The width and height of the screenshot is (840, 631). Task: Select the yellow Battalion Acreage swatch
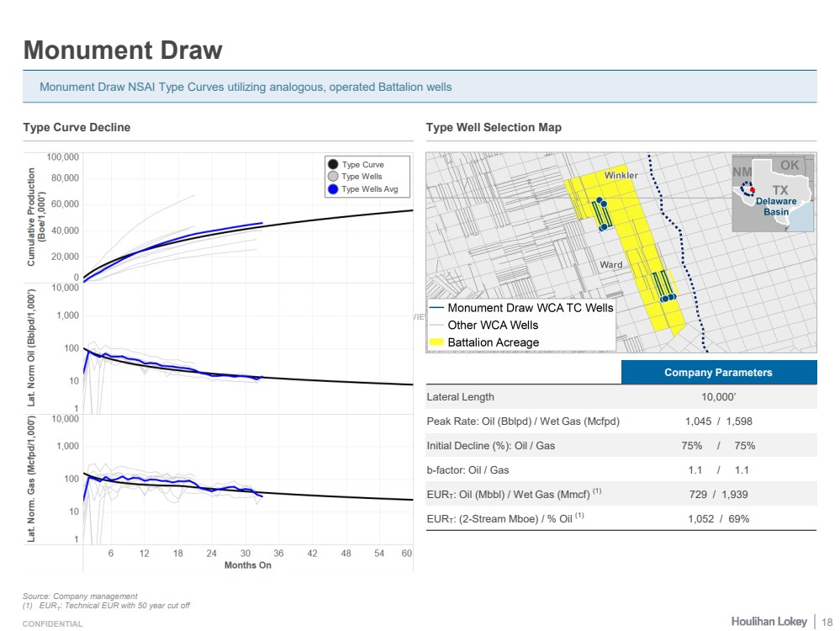437,342
